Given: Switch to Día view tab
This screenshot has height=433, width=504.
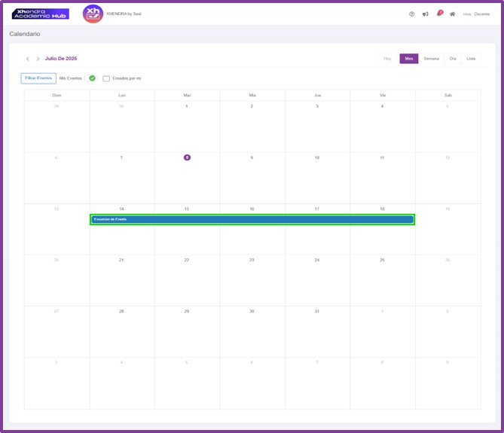Looking at the screenshot, I should pyautogui.click(x=453, y=59).
